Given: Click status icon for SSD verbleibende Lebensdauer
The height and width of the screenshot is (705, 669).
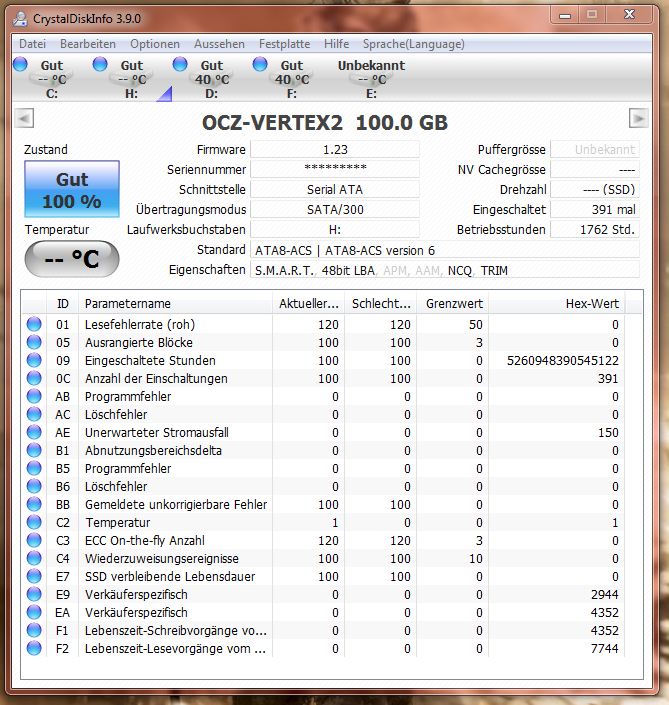Looking at the screenshot, I should [34, 576].
